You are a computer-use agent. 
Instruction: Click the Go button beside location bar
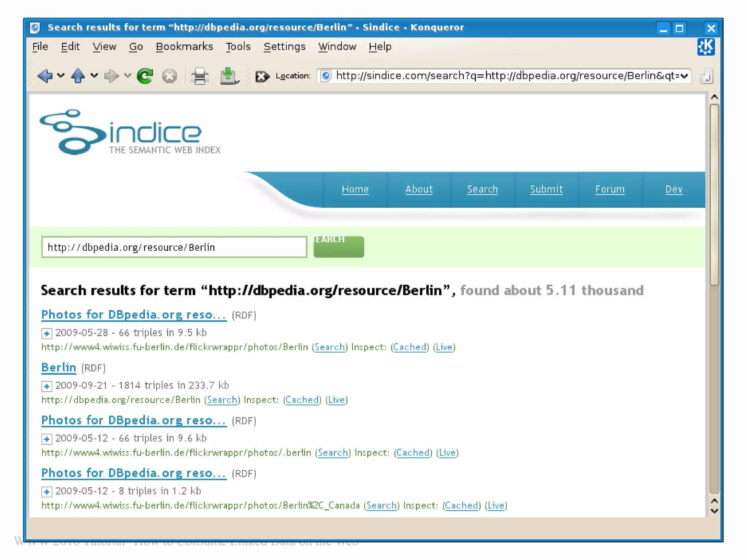tap(707, 76)
